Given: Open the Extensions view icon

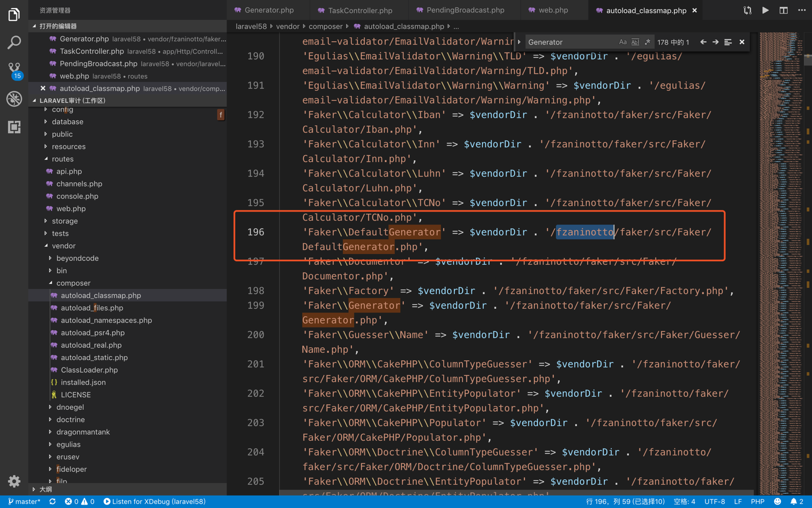Looking at the screenshot, I should click(x=14, y=127).
